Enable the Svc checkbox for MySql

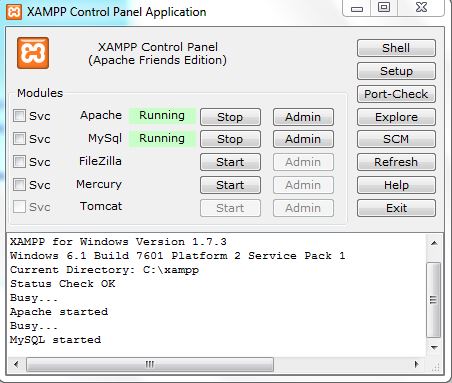19,138
